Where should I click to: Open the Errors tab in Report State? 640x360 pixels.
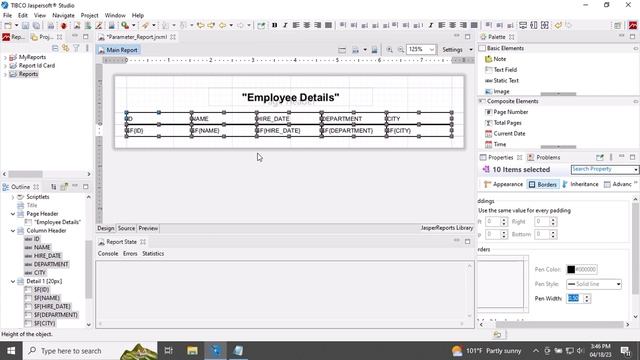130,253
